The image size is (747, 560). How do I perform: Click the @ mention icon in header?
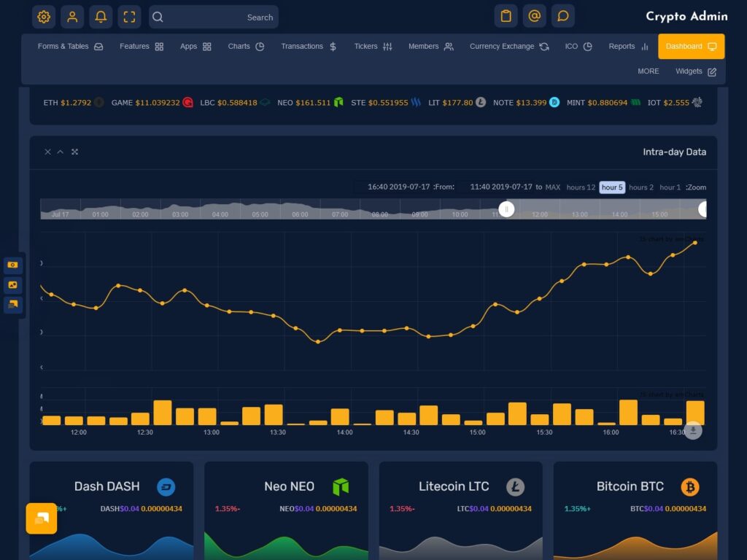534,15
